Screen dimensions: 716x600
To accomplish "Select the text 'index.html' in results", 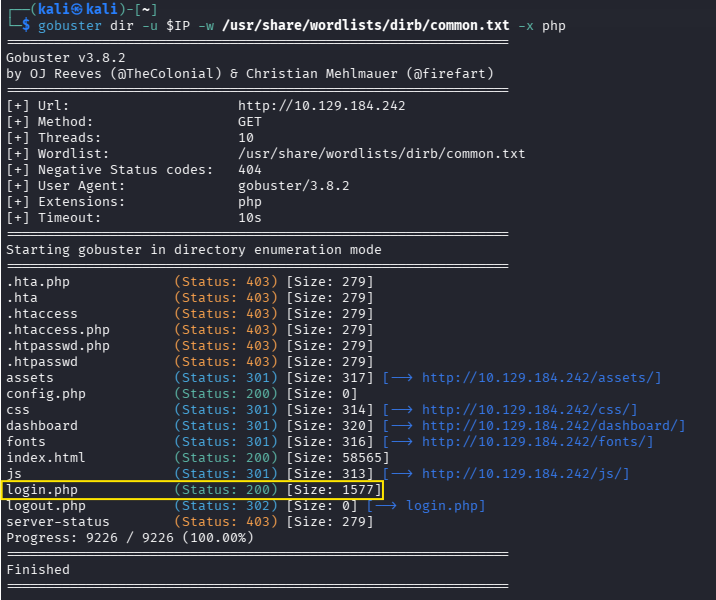I will (46, 458).
